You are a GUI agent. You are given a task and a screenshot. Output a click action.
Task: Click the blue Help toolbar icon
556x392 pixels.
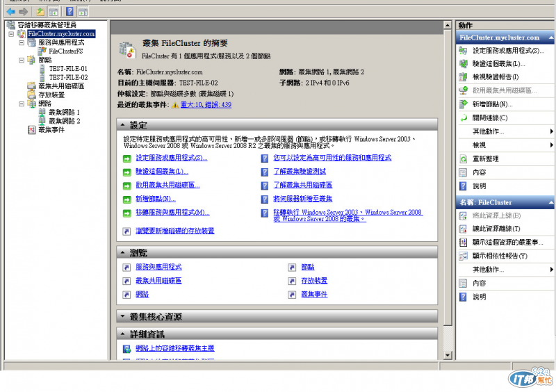point(69,11)
